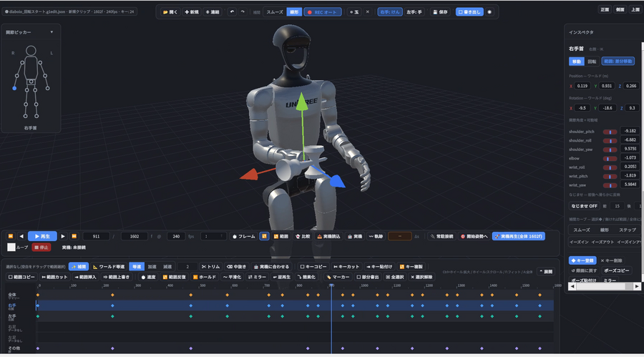Select 移動 move mode in inspector

pyautogui.click(x=577, y=62)
